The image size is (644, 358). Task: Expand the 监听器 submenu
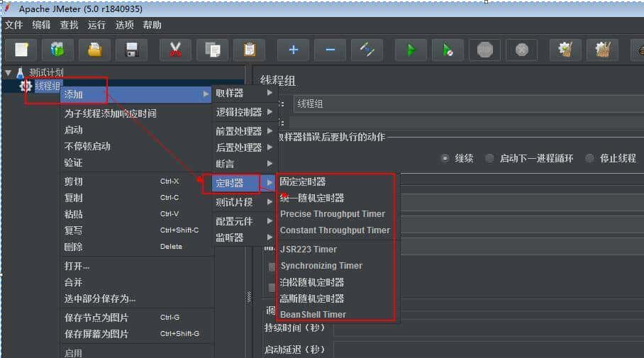coord(244,237)
